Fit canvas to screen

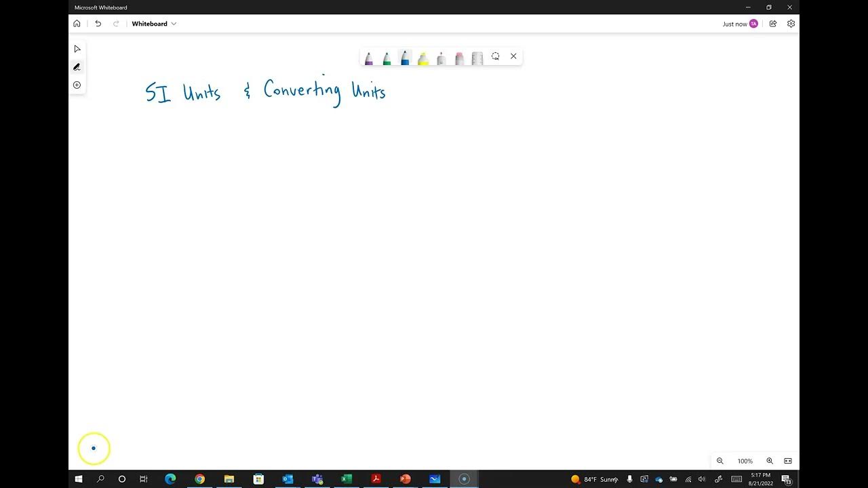tap(788, 461)
